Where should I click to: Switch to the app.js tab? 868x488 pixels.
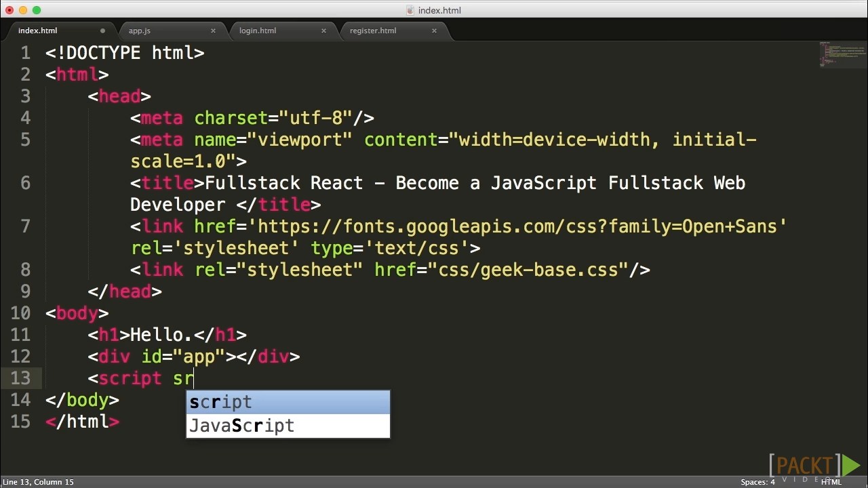[x=140, y=30]
